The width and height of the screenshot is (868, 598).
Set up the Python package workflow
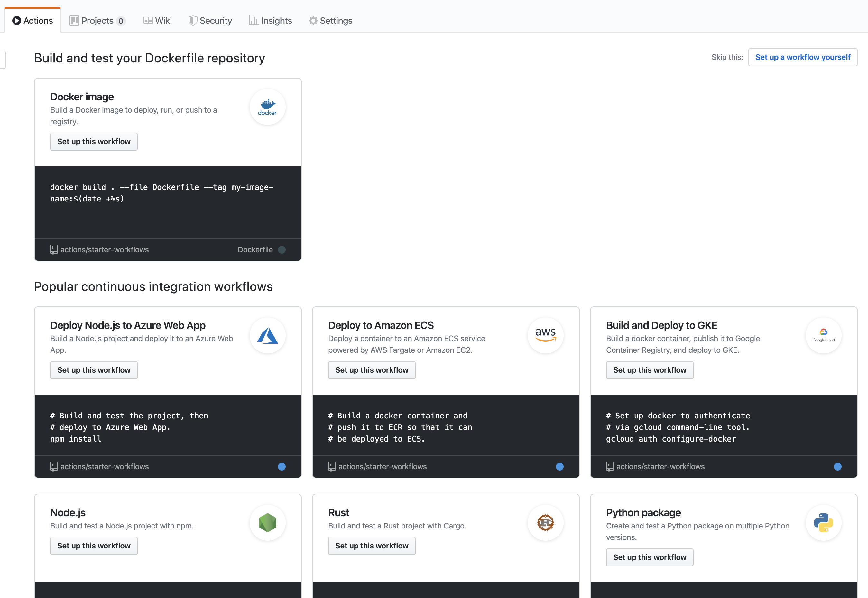[650, 557]
